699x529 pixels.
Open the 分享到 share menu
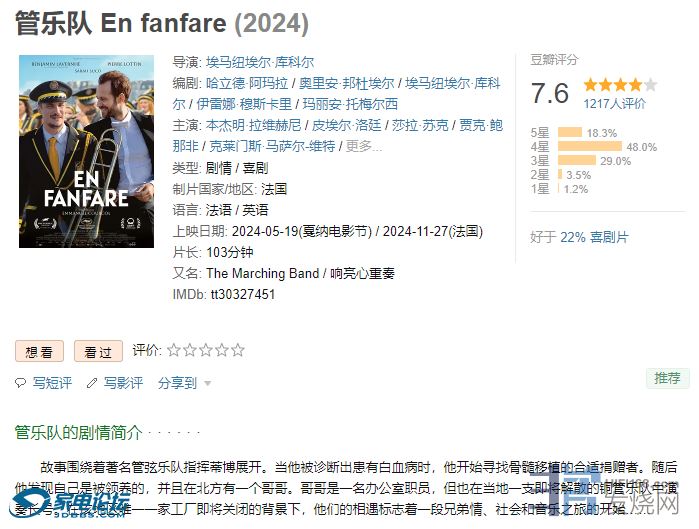click(x=177, y=383)
